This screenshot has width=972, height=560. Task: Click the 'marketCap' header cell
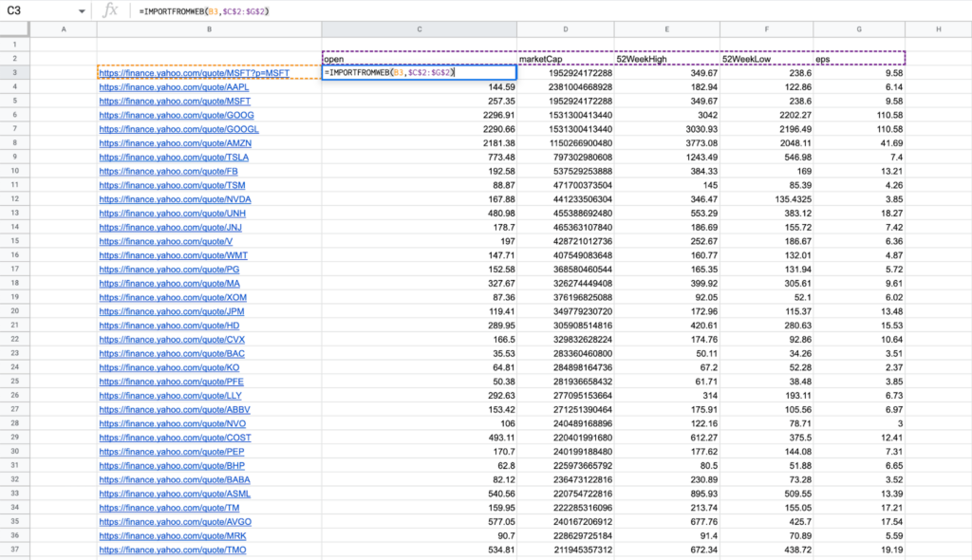click(x=566, y=58)
